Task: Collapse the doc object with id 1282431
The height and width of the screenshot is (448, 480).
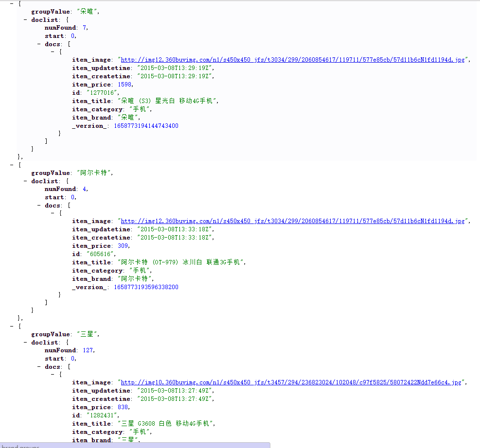Action: click(53, 374)
